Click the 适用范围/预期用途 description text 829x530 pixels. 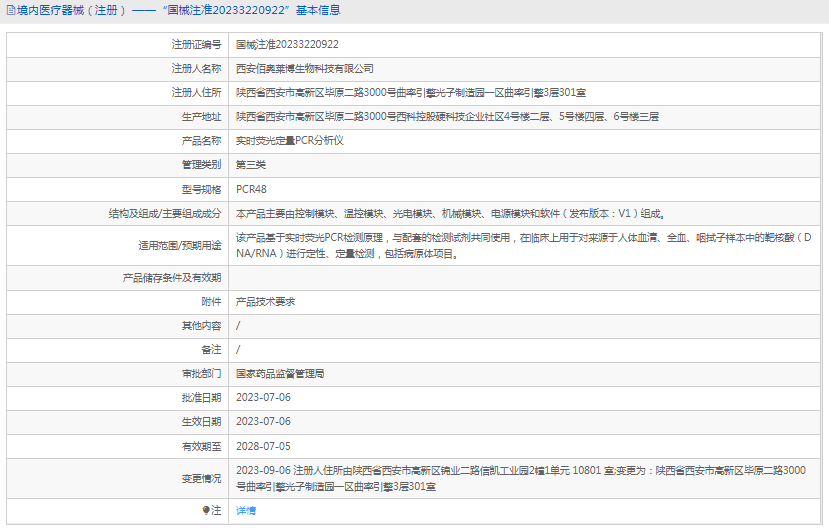(523, 245)
